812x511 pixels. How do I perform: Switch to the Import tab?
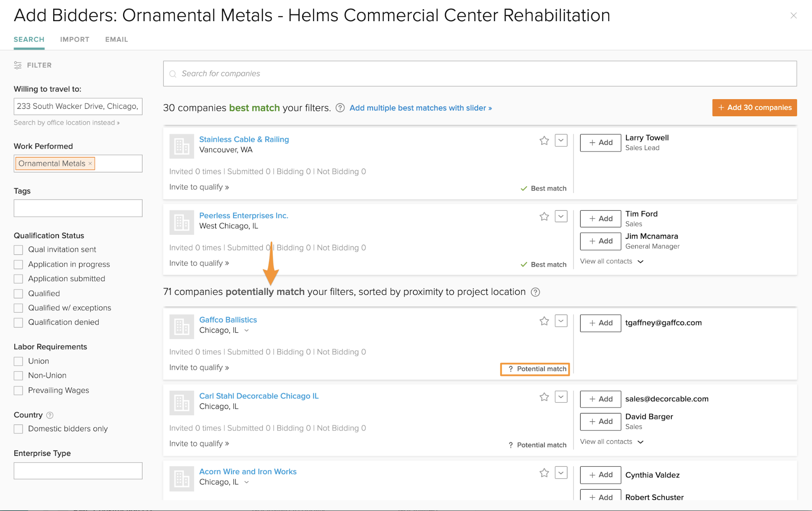(x=75, y=39)
